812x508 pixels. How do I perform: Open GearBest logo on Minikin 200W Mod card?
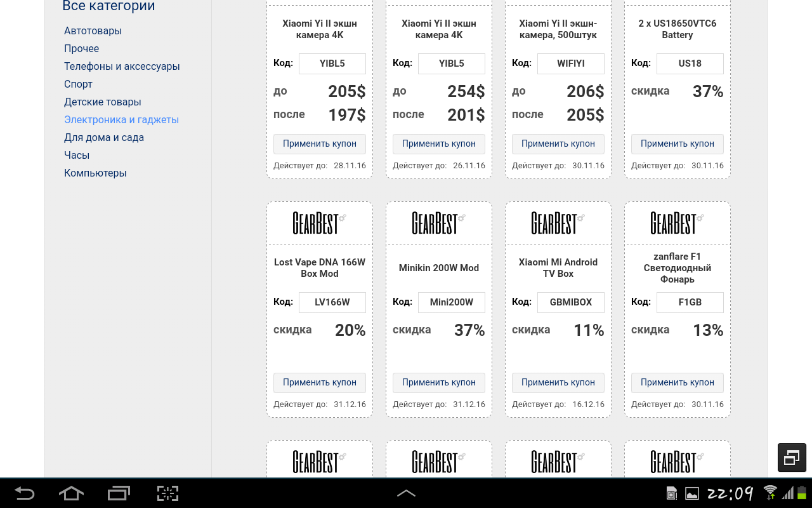439,223
